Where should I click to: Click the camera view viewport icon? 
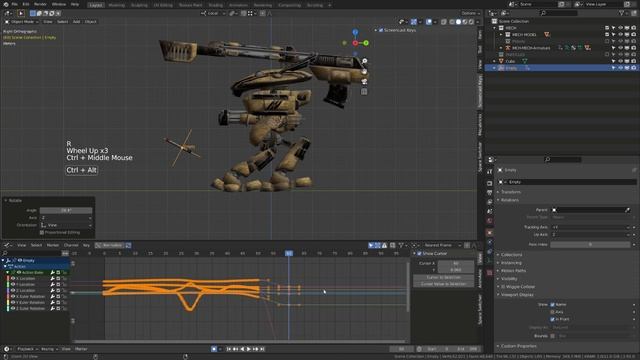pos(364,82)
